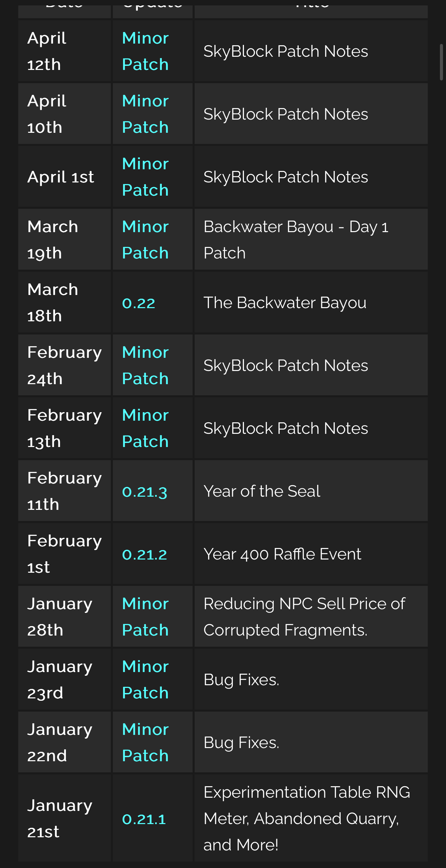
Task: Select Backwater Bayou Day 1 Patch cell
Action: (311, 240)
